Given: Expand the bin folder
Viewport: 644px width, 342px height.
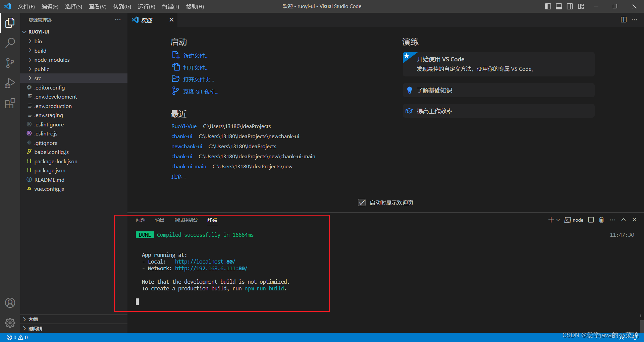Looking at the screenshot, I should (x=74, y=41).
